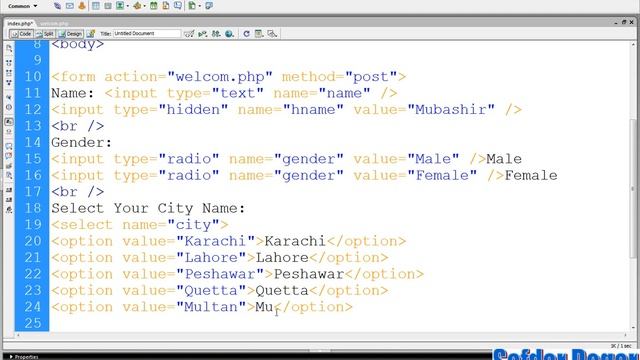Apply Comment from coding toolbar
640x360 pixels.
pyautogui.click(x=9, y=146)
